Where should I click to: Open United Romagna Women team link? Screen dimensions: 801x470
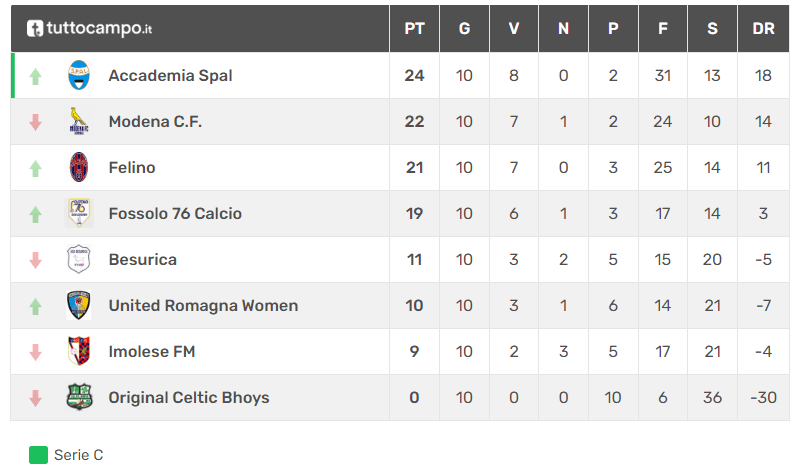coord(203,306)
